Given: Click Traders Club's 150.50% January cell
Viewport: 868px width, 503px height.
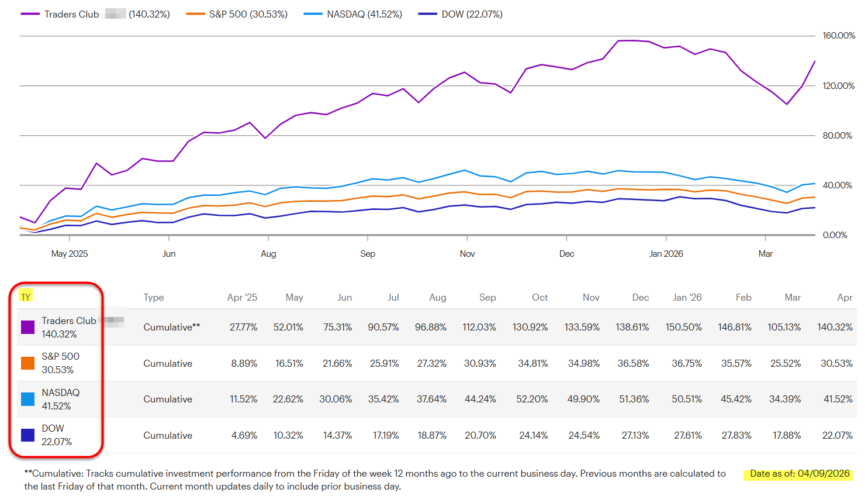Looking at the screenshot, I should click(683, 327).
